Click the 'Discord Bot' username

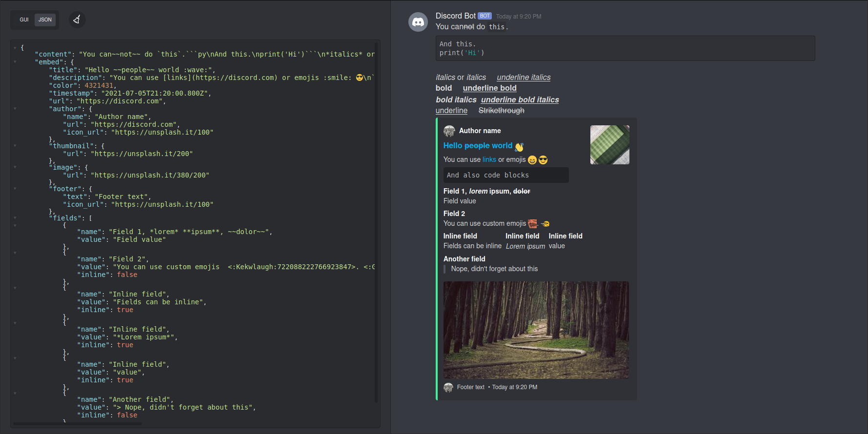[x=455, y=16]
